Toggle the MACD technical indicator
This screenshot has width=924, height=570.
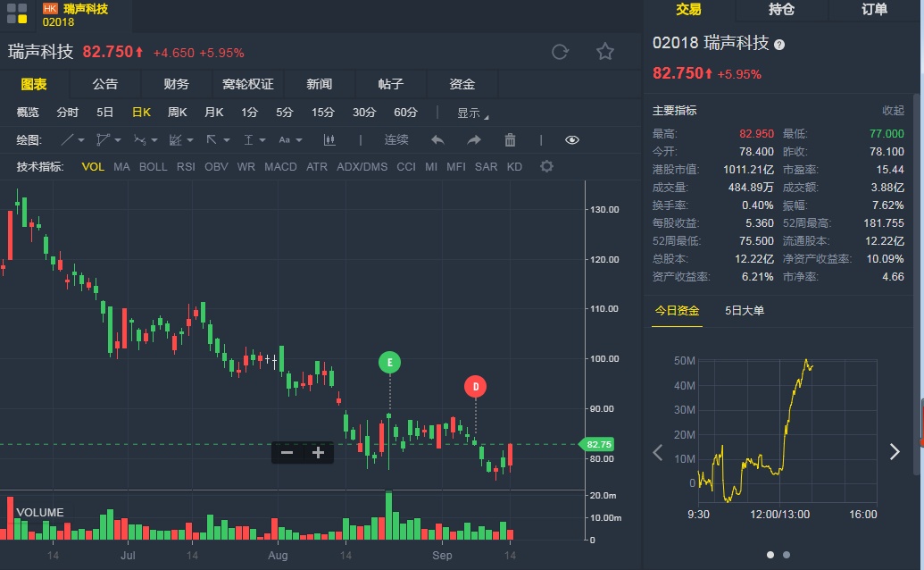[x=280, y=167]
